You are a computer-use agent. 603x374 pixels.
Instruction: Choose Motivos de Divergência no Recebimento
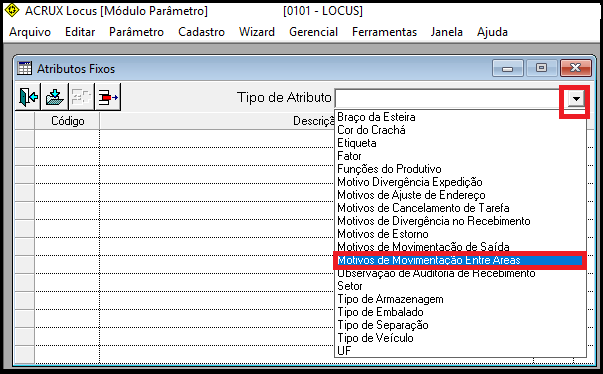pos(460,221)
